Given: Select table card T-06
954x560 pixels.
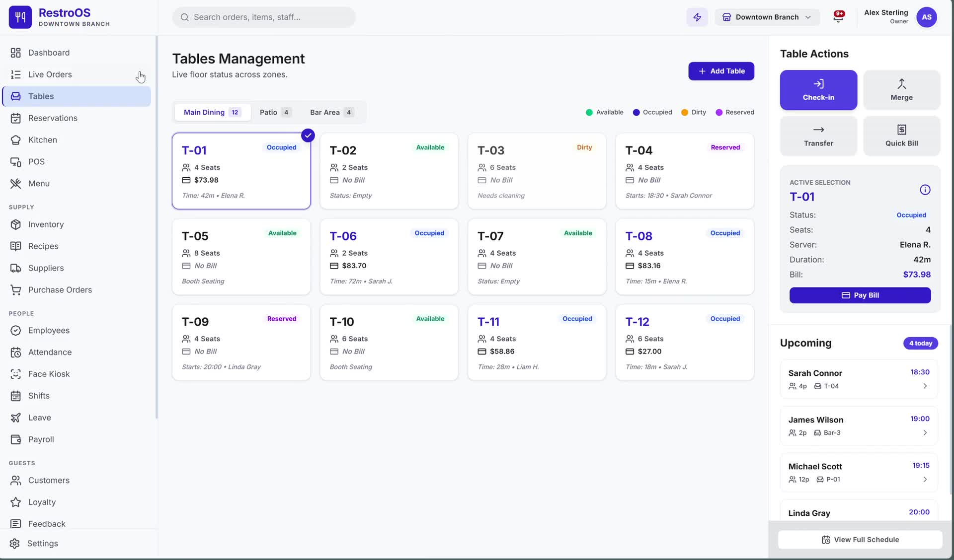Looking at the screenshot, I should pyautogui.click(x=389, y=257).
